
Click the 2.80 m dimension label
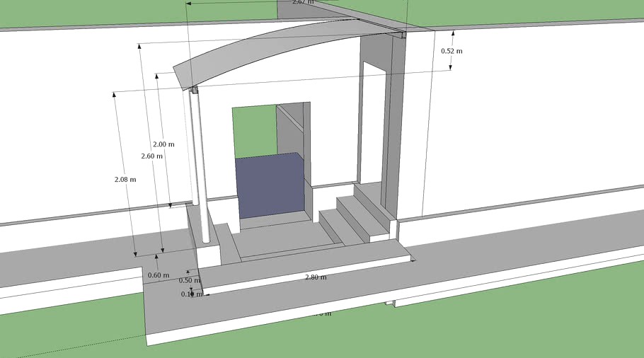click(316, 277)
